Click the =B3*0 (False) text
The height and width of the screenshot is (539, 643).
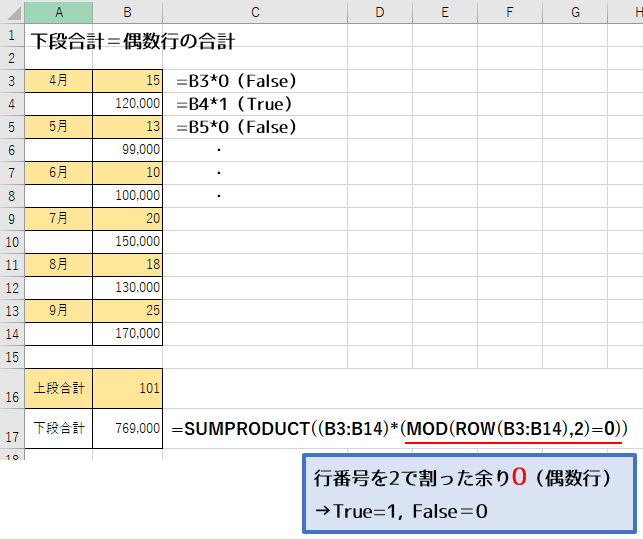(236, 81)
